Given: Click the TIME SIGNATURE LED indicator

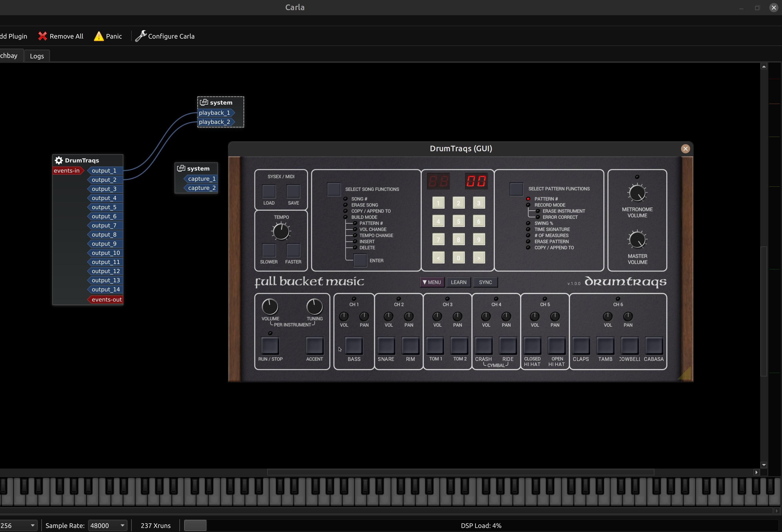Looking at the screenshot, I should (528, 229).
